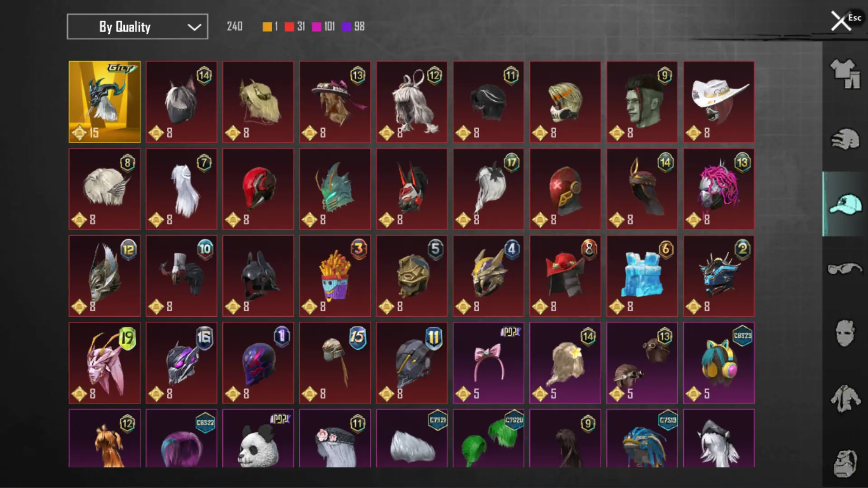Image resolution: width=868 pixels, height=488 pixels.
Task: Open the glasses category icon
Action: [845, 269]
